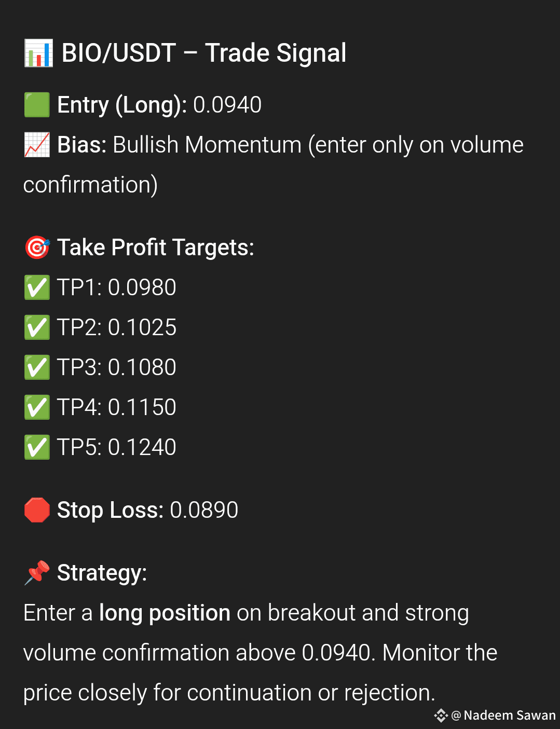Click the TP5 value 0.1240
Viewport: 560px width, 729px height.
142,447
